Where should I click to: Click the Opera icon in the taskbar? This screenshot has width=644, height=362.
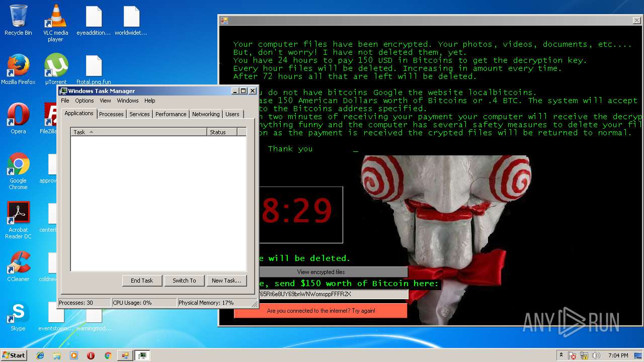tap(91, 355)
